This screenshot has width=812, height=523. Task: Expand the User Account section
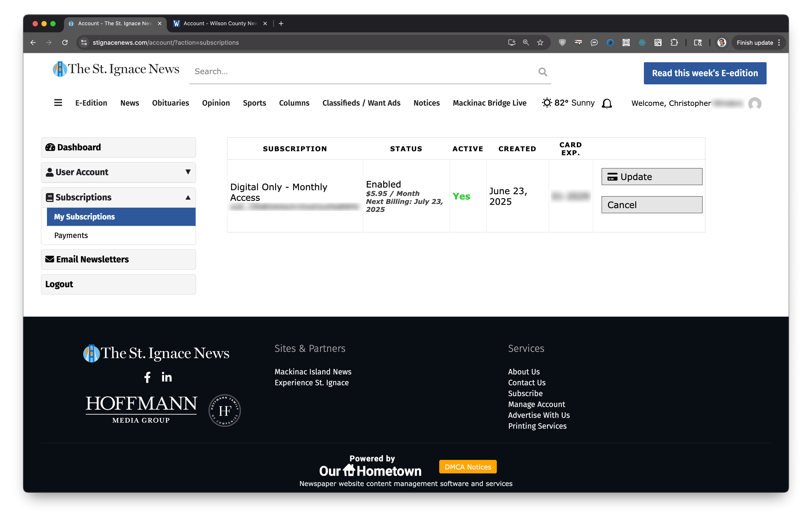118,172
